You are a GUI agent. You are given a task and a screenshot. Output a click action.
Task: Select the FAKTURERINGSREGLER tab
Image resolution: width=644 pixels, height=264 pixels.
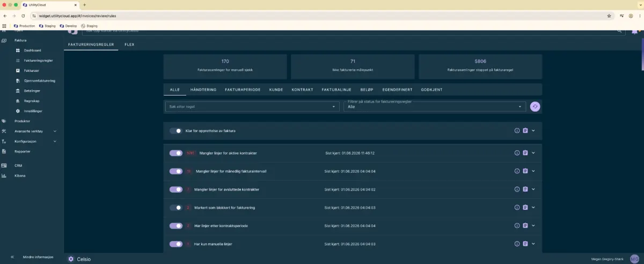tap(91, 45)
